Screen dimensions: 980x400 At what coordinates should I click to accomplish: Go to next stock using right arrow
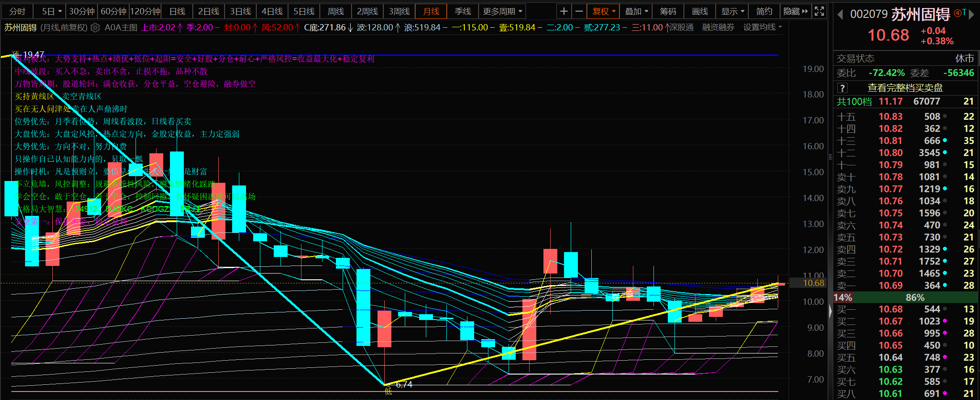972,15
